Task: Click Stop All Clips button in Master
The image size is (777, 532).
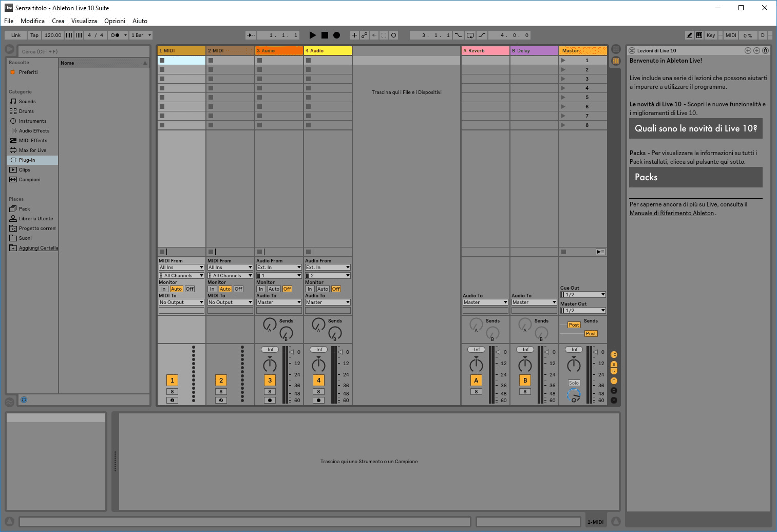Action: point(563,252)
